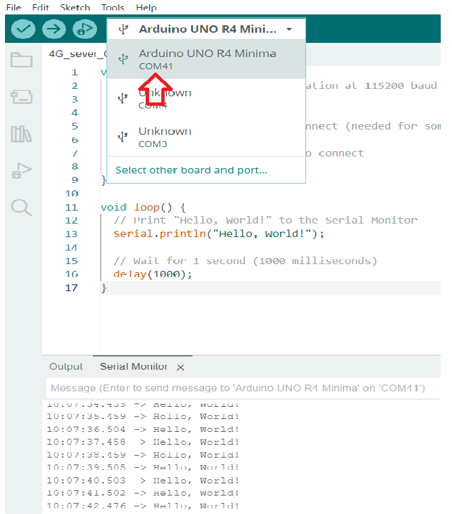Click the Serial Monitor message input field
The height and width of the screenshot is (514, 452).
click(x=243, y=388)
